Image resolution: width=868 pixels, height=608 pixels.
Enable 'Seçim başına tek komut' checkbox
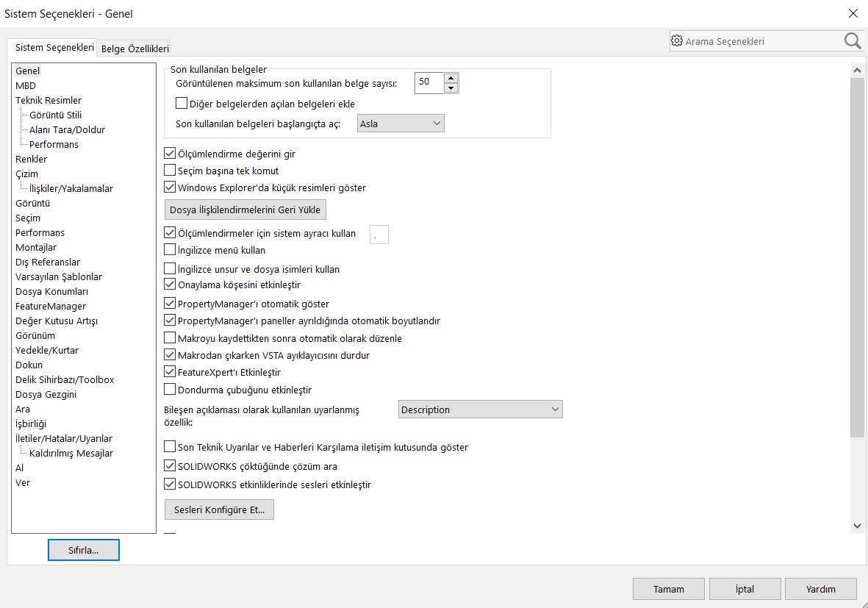pyautogui.click(x=170, y=170)
